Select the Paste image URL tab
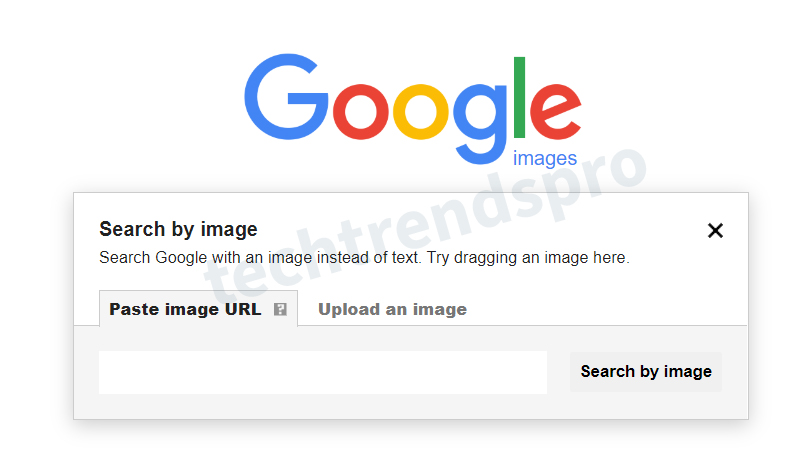Image resolution: width=806 pixels, height=452 pixels. [x=198, y=309]
